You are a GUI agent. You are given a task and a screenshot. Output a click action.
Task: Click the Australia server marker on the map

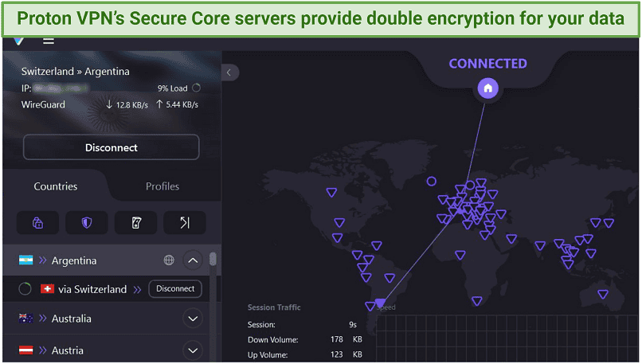tap(602, 294)
